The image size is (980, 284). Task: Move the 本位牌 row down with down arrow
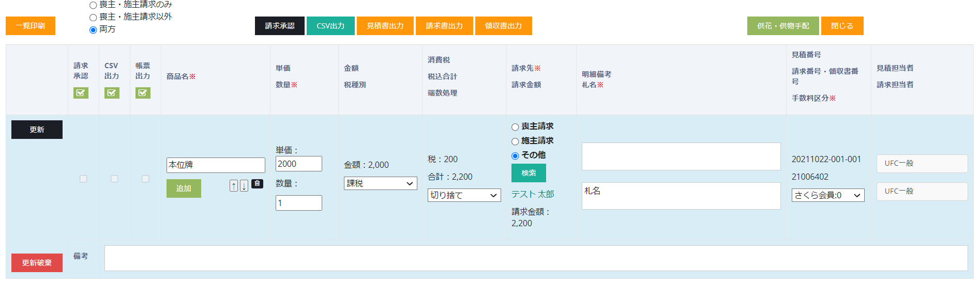tap(244, 186)
